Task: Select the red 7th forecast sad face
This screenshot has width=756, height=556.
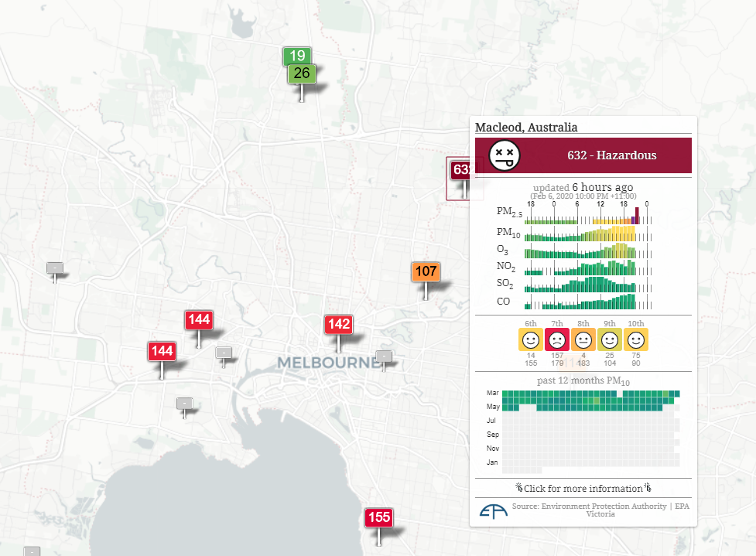Action: pyautogui.click(x=557, y=339)
